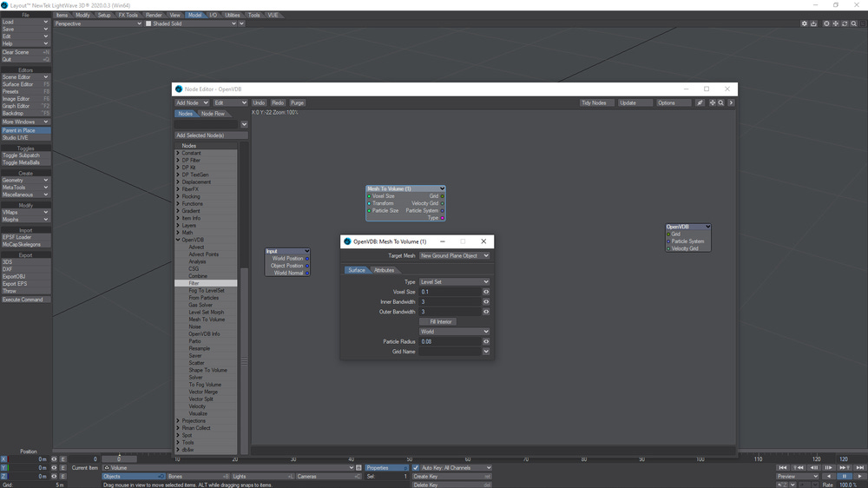
Task: Click the viewport move (pan) cross-arrows icon
Action: (x=835, y=23)
